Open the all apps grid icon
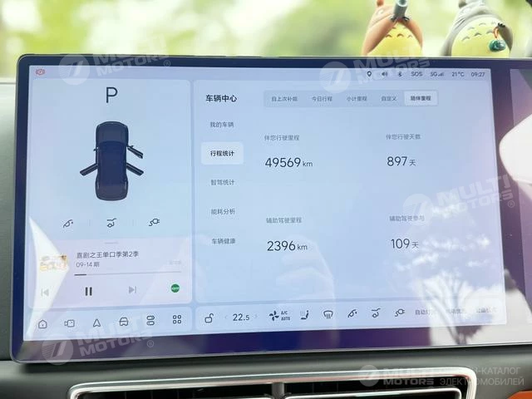The height and width of the screenshot is (399, 532). (x=177, y=319)
